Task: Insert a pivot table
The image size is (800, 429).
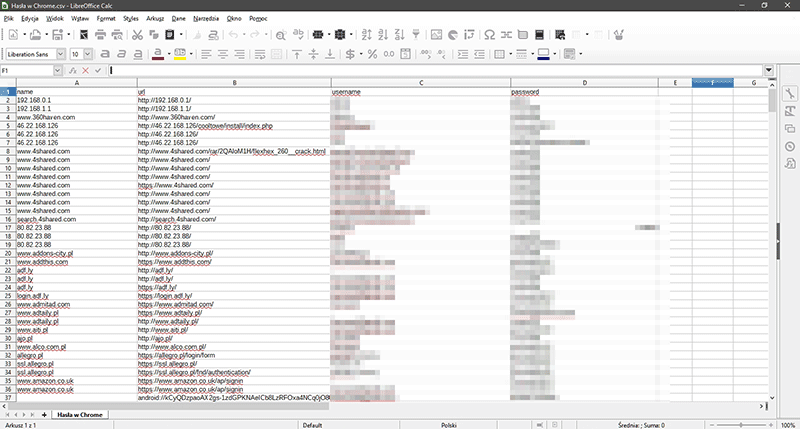Action: (x=469, y=35)
